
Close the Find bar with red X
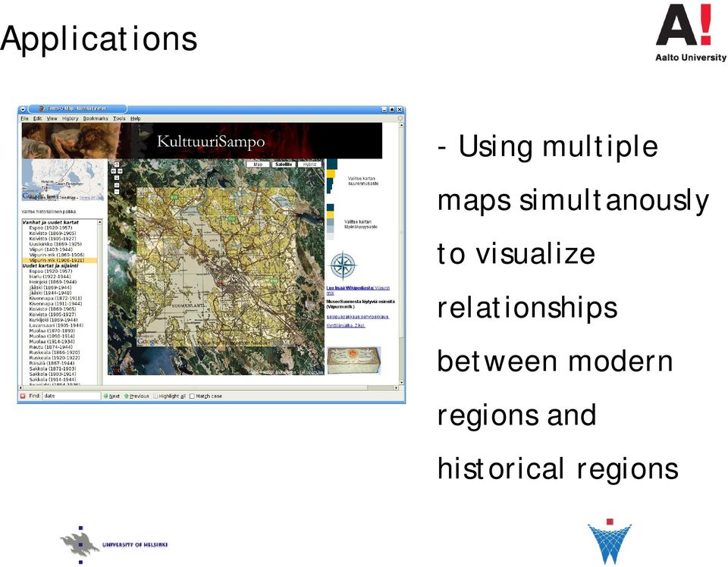point(22,396)
